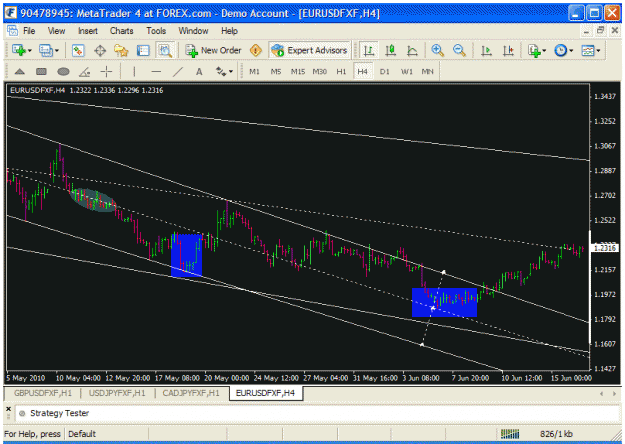Show the Navigator panel via star-folder icon
625x444 pixels.
(x=121, y=51)
